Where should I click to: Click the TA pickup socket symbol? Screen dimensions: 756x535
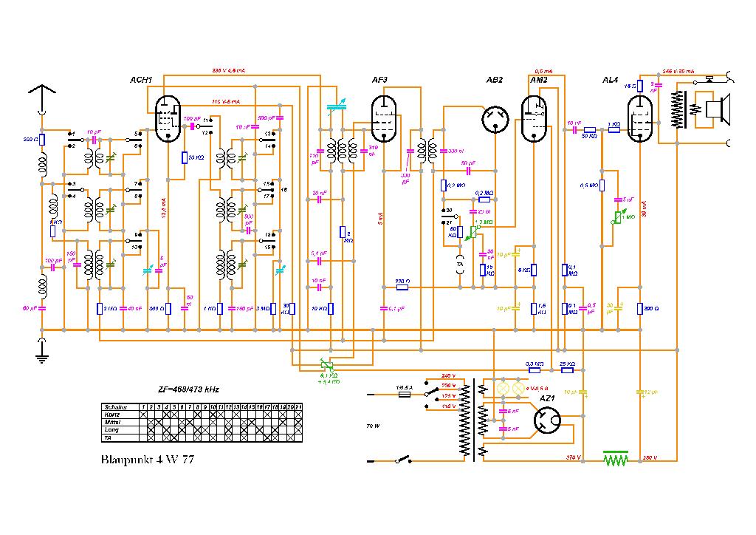point(460,265)
